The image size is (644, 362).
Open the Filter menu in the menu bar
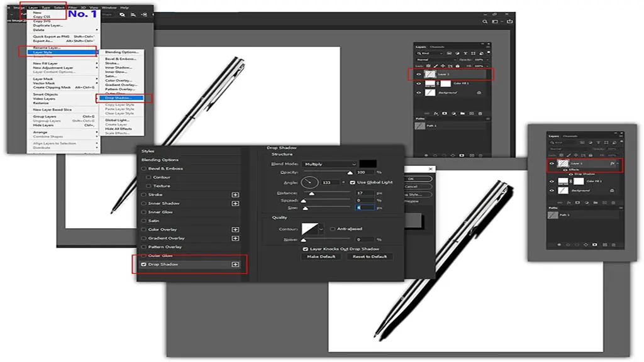point(73,8)
